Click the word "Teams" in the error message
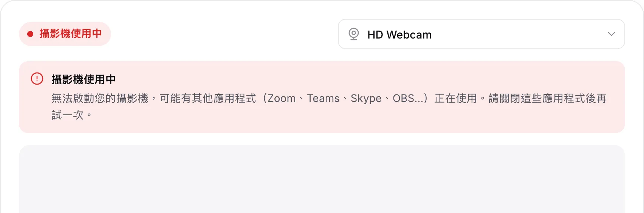644x213 pixels. [323, 98]
